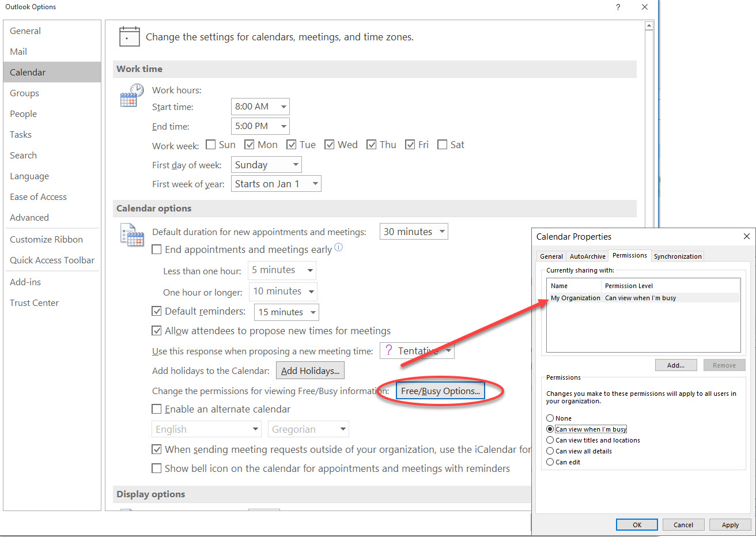
Task: Open the General options category
Action: pos(52,31)
